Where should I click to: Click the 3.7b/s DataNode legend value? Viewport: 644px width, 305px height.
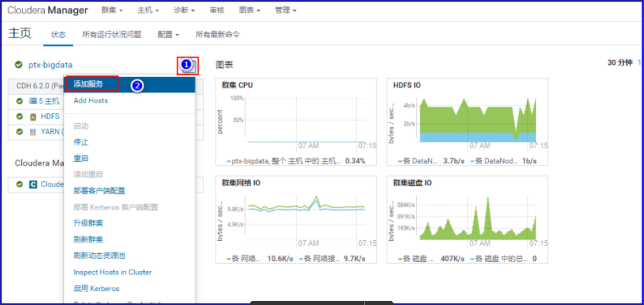454,161
